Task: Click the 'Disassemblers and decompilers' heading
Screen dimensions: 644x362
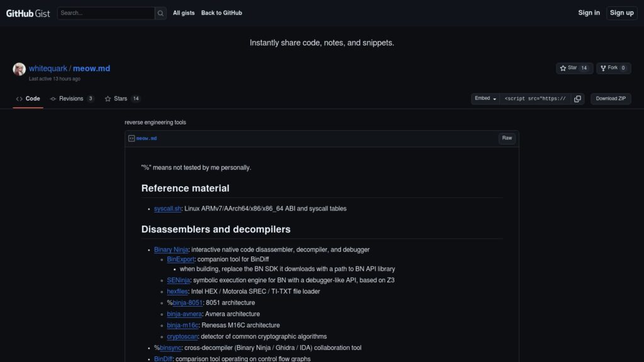Action: pos(216,229)
